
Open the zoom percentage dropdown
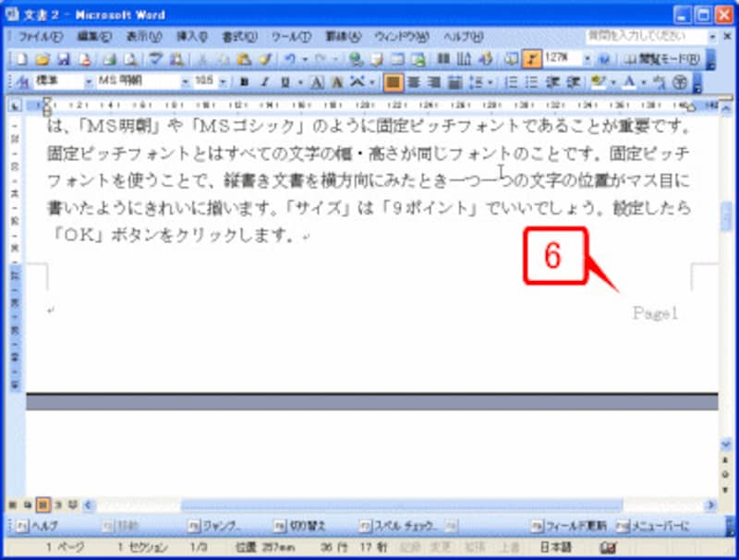(588, 59)
